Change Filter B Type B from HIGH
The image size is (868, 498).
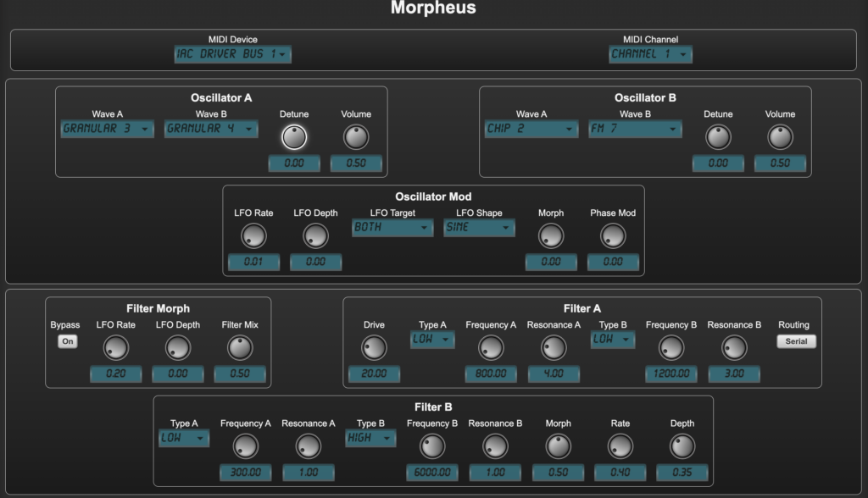[370, 438]
